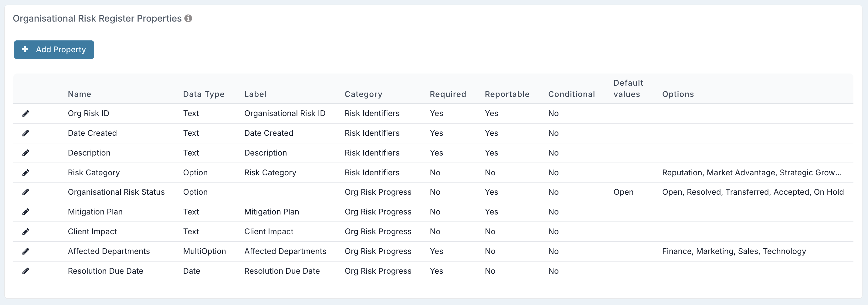The height and width of the screenshot is (305, 868).
Task: Open edit for the Description property
Action: (25, 153)
